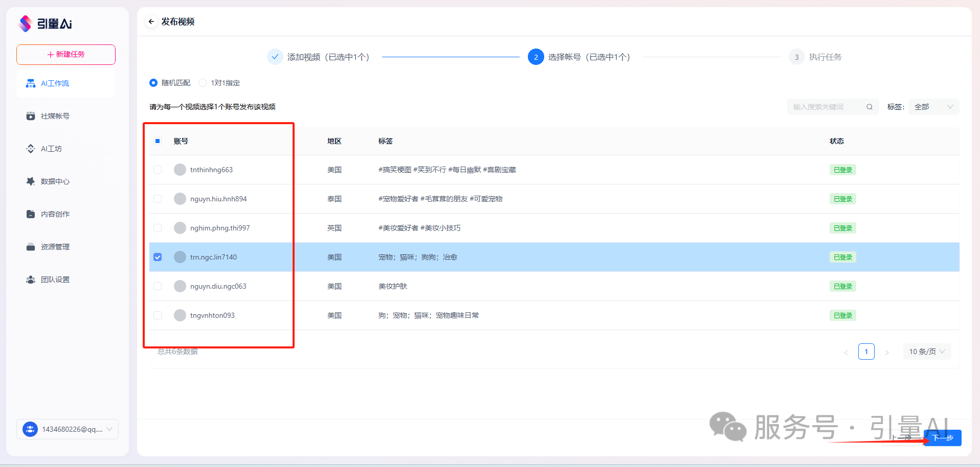Click the AI工坊 sidebar icon
Viewport: 980px width, 467px height.
tap(31, 149)
